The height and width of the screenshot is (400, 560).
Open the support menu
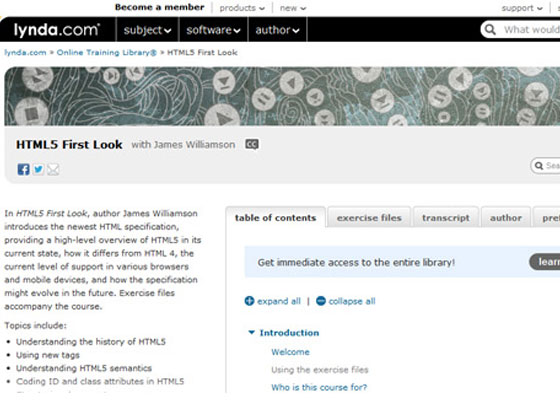[x=522, y=8]
